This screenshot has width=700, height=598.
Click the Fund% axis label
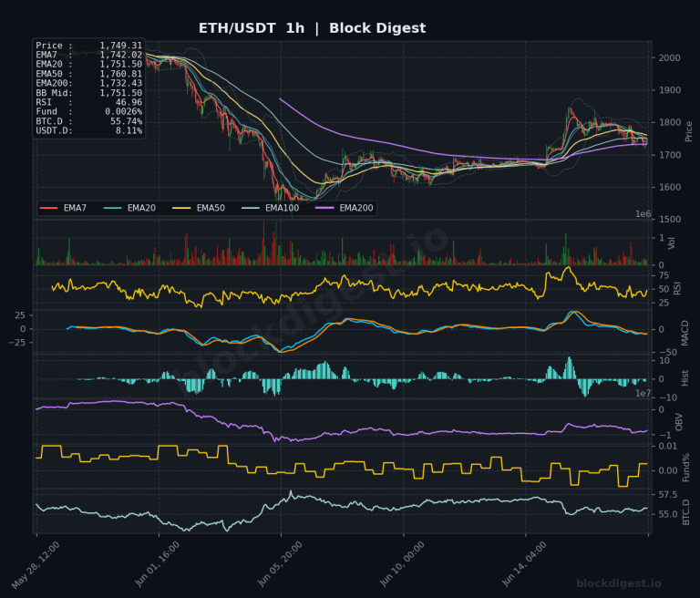686,468
